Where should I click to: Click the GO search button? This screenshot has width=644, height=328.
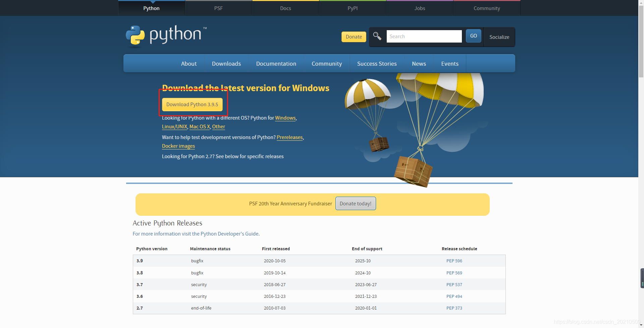pos(473,36)
